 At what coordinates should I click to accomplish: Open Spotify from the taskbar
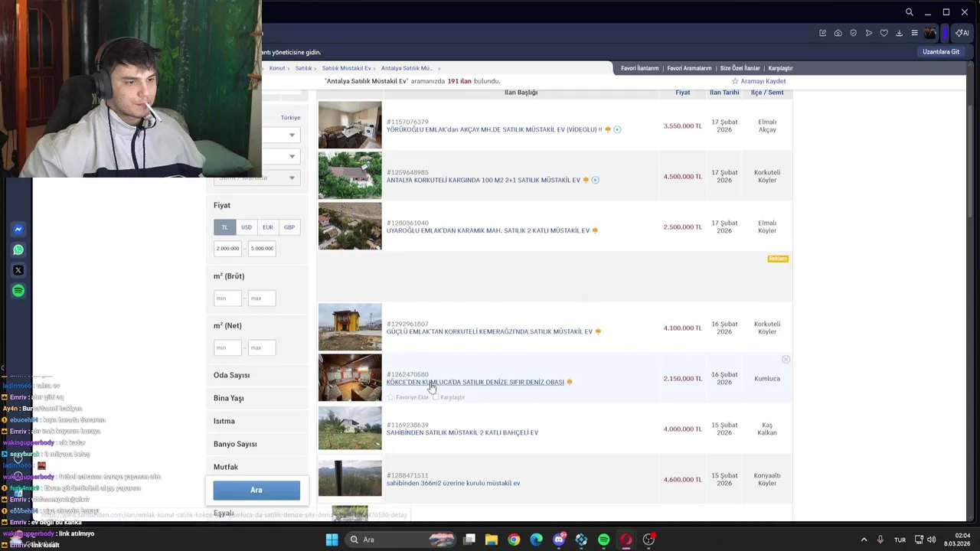coord(603,540)
